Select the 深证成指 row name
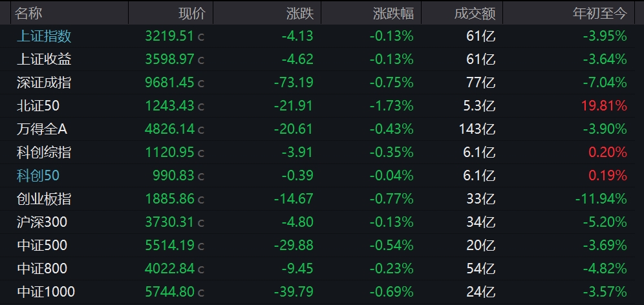Image resolution: width=644 pixels, height=305 pixels. [44, 83]
